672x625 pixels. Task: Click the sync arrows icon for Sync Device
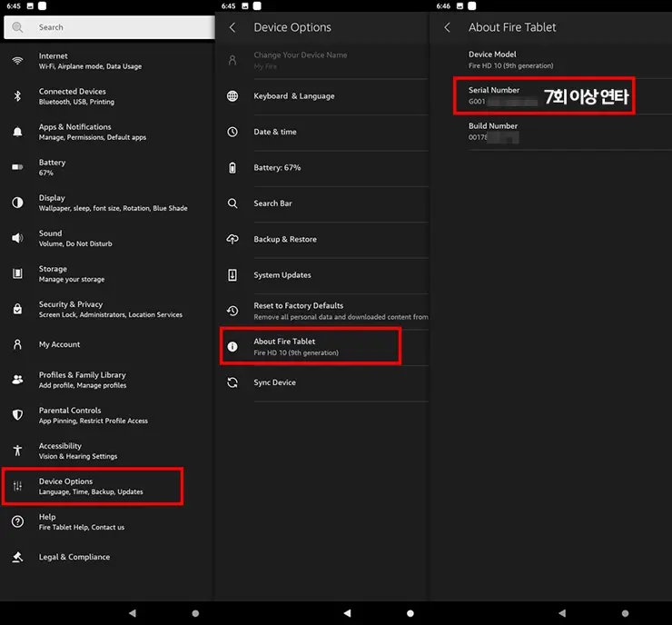click(x=232, y=382)
